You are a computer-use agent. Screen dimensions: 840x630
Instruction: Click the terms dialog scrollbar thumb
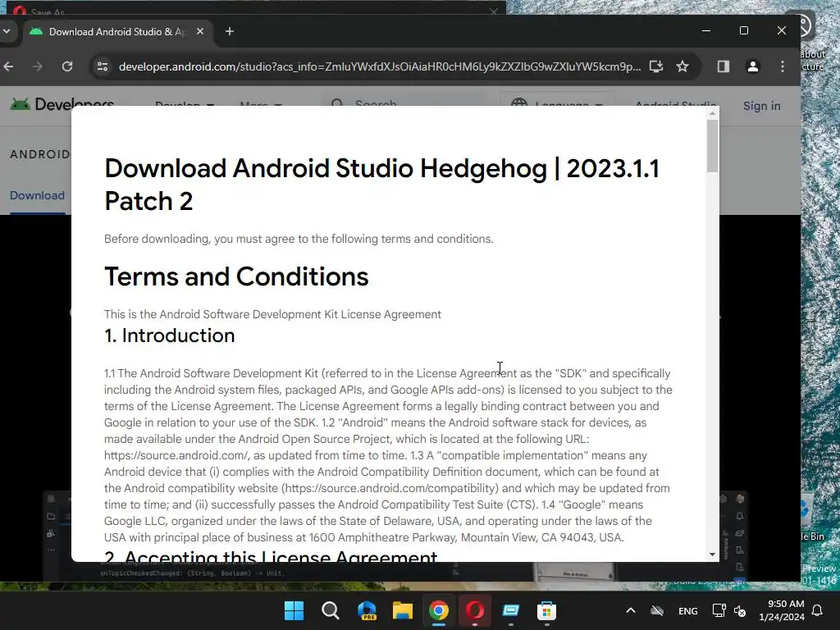point(712,146)
